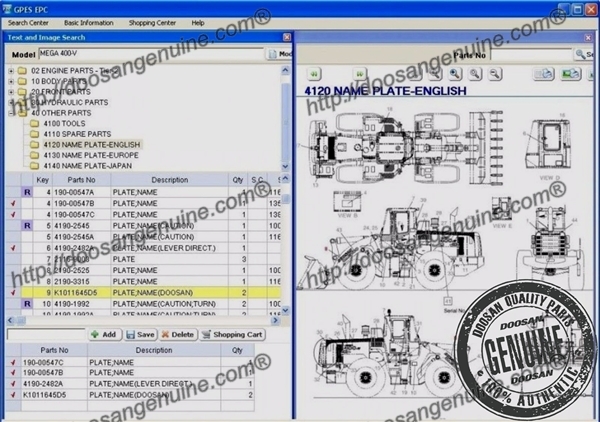This screenshot has height=422, width=600.
Task: Open the 4100 TOOLS folder
Action: [x=64, y=123]
